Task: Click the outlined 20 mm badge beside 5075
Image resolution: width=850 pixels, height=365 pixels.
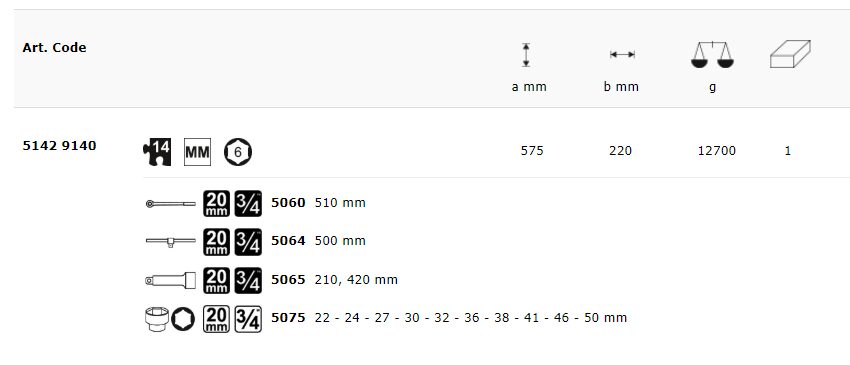Action: point(216,319)
